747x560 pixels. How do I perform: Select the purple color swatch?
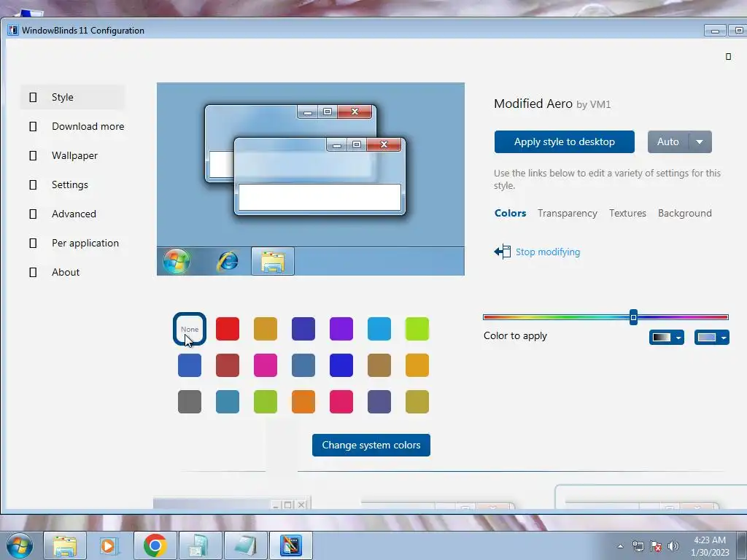(x=341, y=329)
